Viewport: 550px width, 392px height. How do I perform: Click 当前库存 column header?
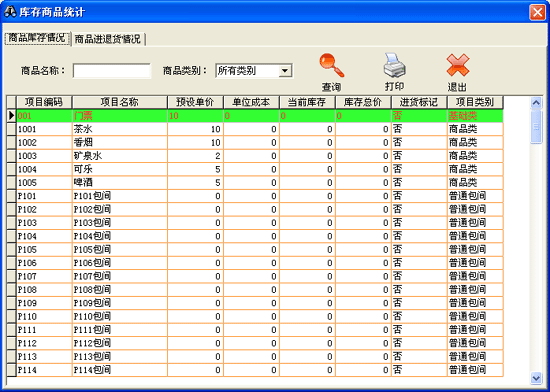click(307, 102)
